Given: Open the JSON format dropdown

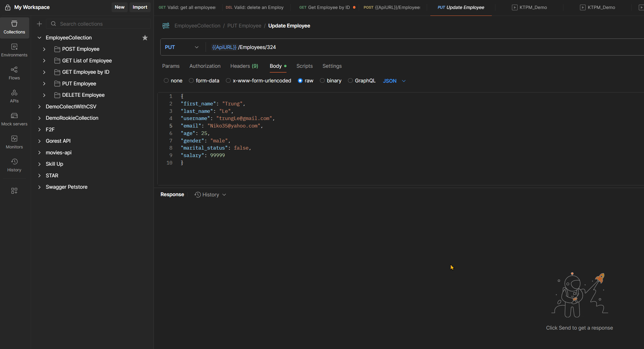Looking at the screenshot, I should (394, 81).
